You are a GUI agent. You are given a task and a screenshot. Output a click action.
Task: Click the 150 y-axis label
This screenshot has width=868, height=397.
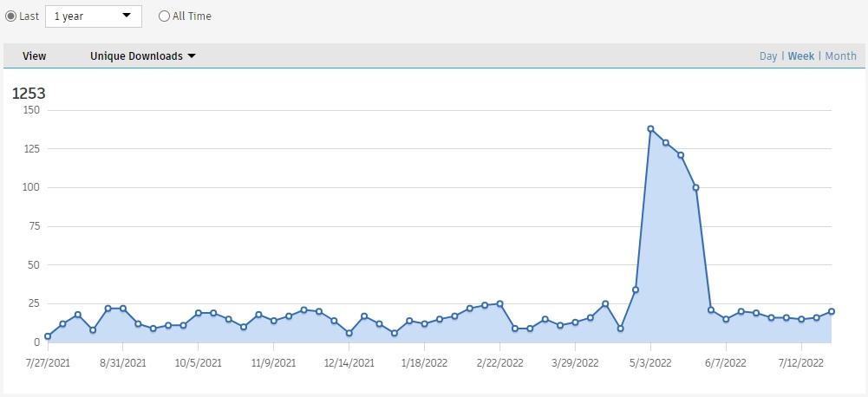(x=31, y=109)
